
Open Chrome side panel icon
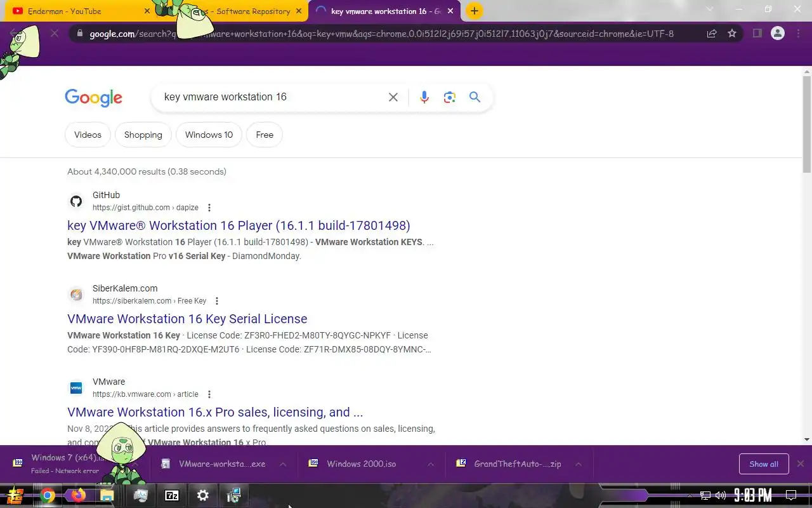[x=757, y=34]
